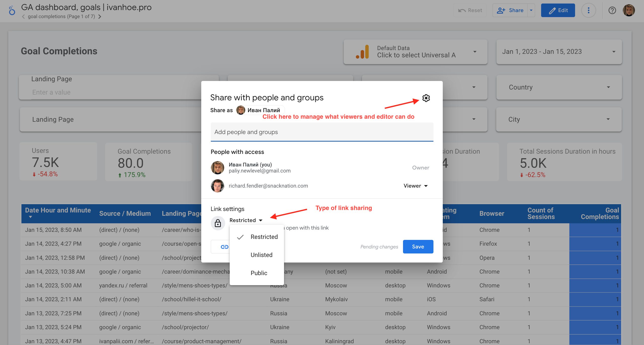Open account profile avatar
Image resolution: width=644 pixels, height=345 pixels.
coord(629,10)
